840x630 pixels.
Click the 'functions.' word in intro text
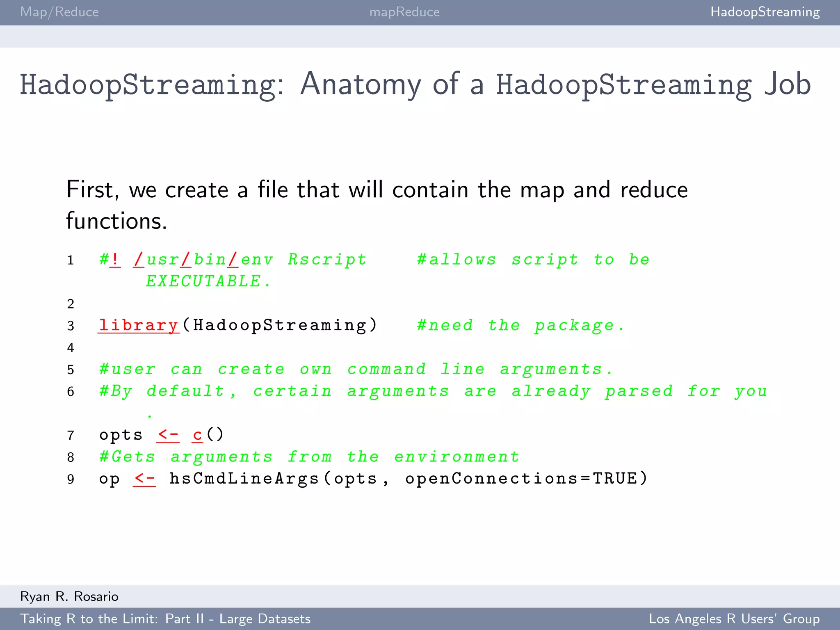click(x=116, y=221)
